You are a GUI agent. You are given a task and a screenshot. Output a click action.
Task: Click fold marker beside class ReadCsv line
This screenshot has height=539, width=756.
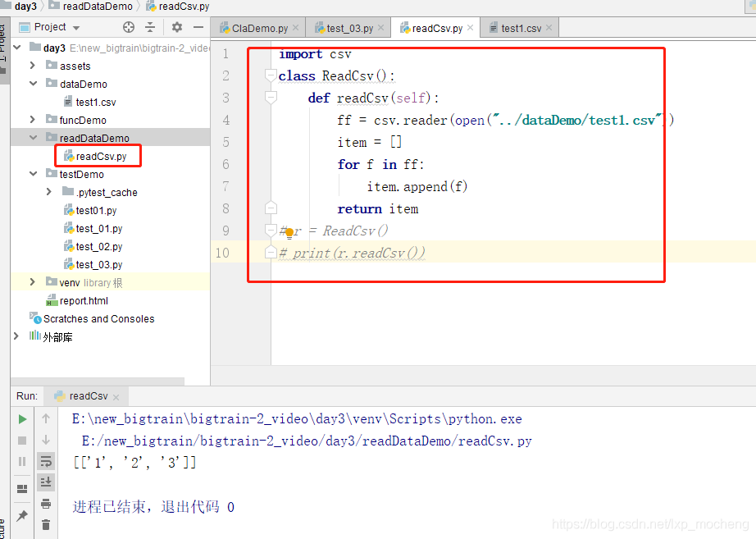point(271,76)
